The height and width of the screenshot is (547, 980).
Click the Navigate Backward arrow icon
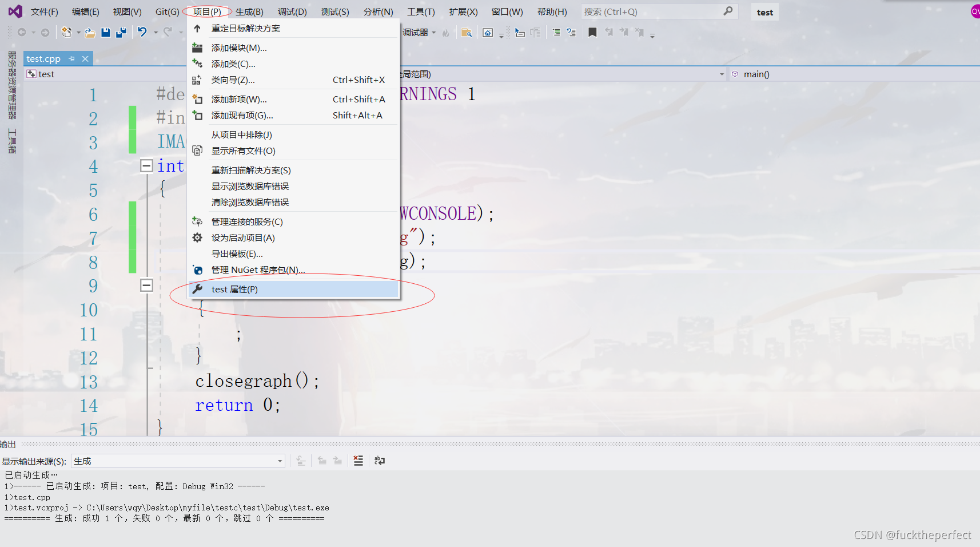22,33
